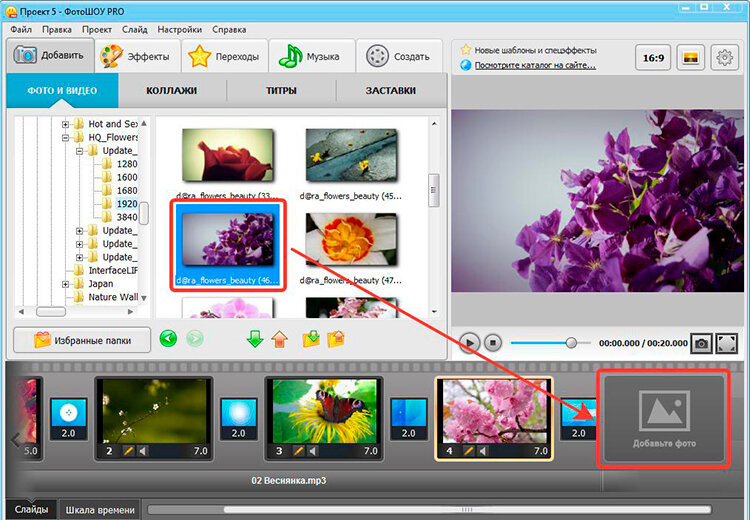Toggle speaker sound icon on slide 4

483,451
